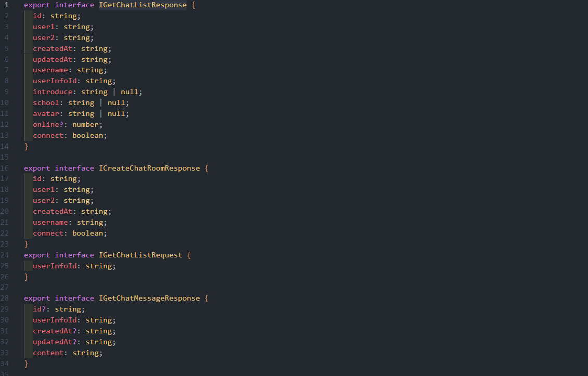Click the IGetChatListResponse interface name
This screenshot has height=376, width=588.
142,5
